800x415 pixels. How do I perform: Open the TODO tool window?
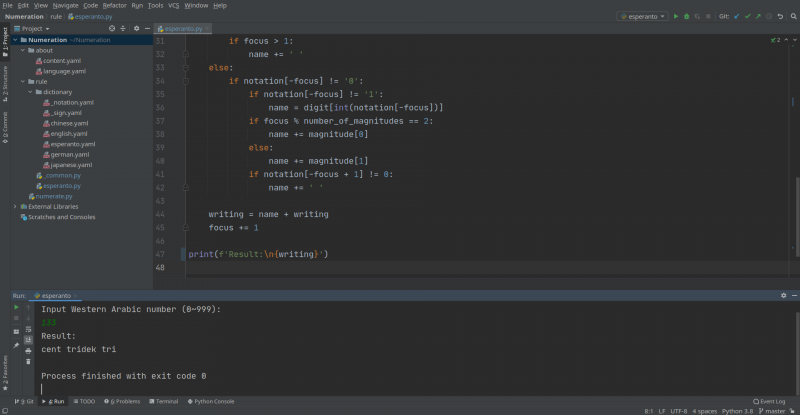tap(84, 402)
